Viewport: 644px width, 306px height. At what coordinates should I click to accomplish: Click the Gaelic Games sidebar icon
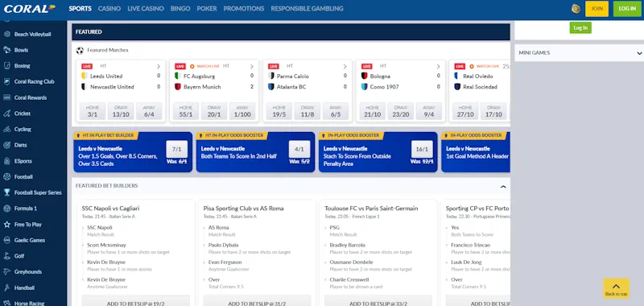pos(7,240)
